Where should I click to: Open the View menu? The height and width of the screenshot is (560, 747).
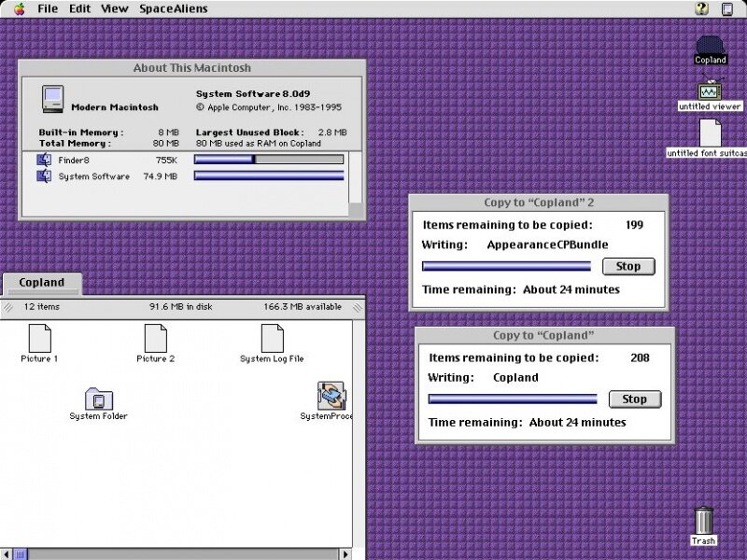pyautogui.click(x=114, y=8)
